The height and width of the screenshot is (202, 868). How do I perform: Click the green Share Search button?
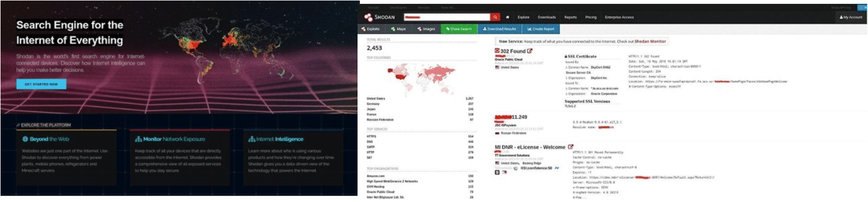pyautogui.click(x=459, y=29)
